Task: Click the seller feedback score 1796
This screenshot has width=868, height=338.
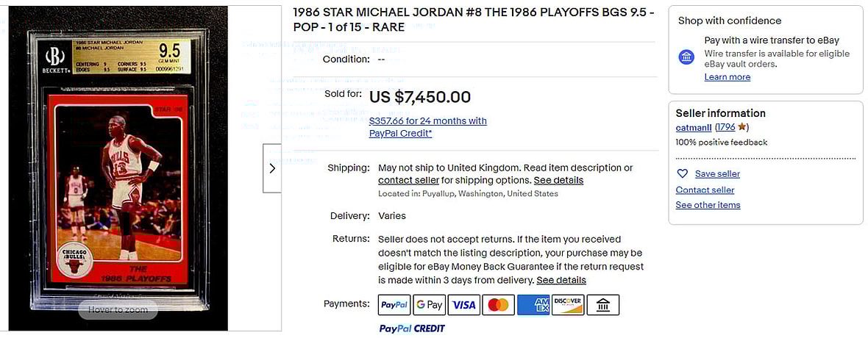Action: [725, 127]
